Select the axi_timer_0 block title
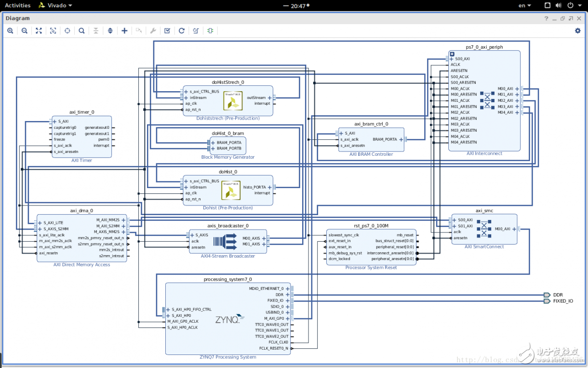Image resolution: width=588 pixels, height=368 pixels. point(82,112)
